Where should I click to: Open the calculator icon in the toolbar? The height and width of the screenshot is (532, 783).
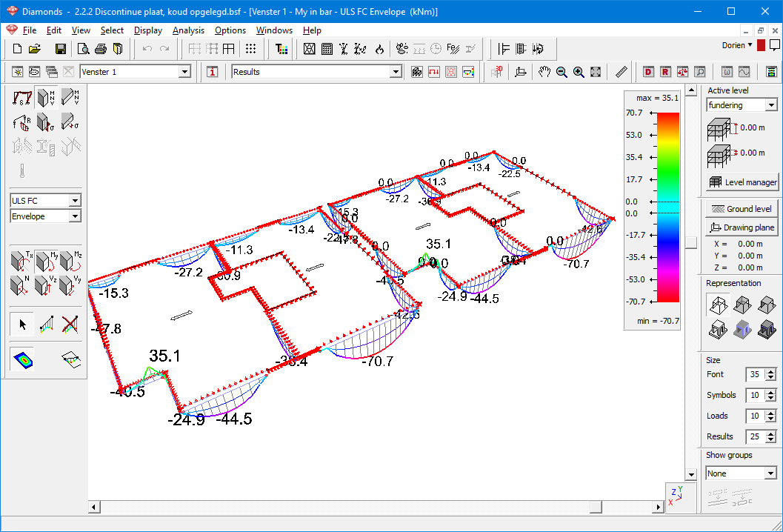coord(327,48)
